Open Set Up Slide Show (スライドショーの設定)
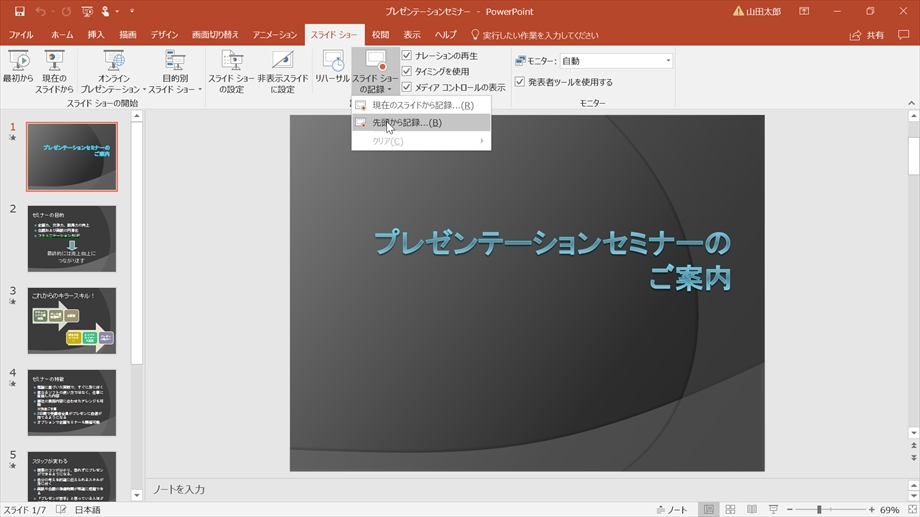Viewport: 920px width, 517px height. pyautogui.click(x=231, y=72)
